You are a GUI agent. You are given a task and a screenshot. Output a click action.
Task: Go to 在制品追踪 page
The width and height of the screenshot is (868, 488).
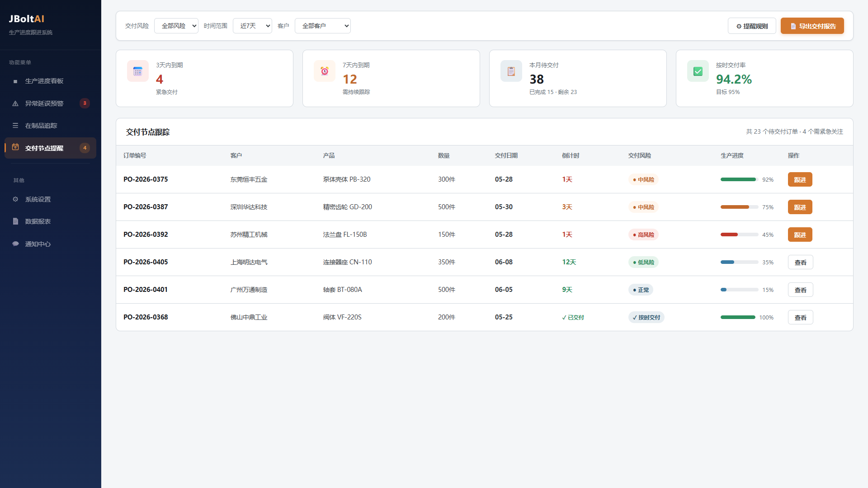[50, 126]
